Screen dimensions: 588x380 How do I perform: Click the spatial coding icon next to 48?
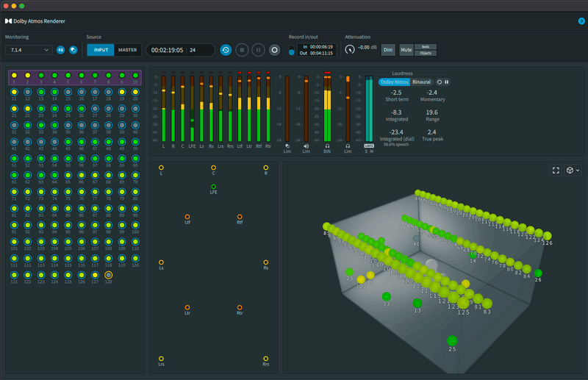coord(73,50)
